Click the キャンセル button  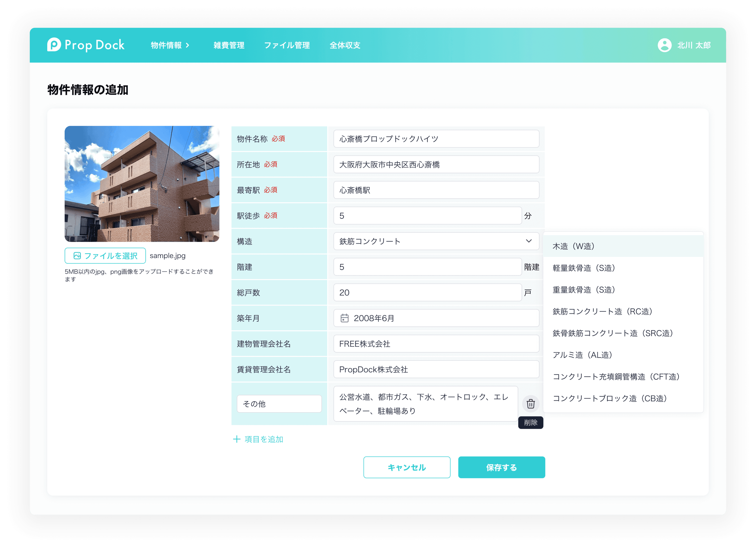[x=407, y=467]
